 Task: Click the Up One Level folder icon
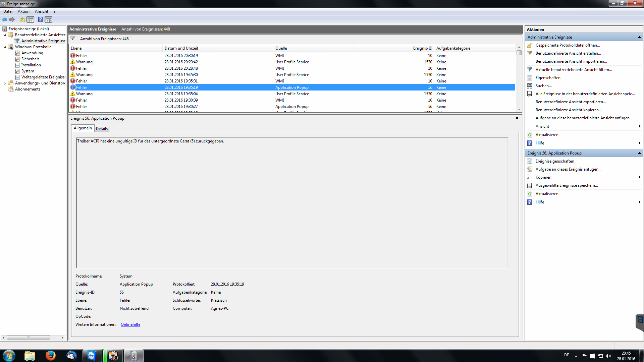(x=22, y=19)
